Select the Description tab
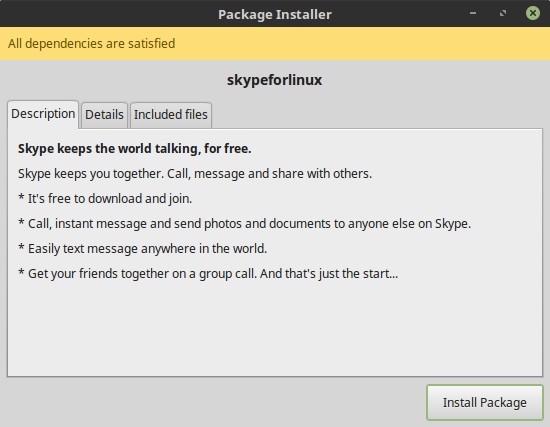 click(x=43, y=114)
